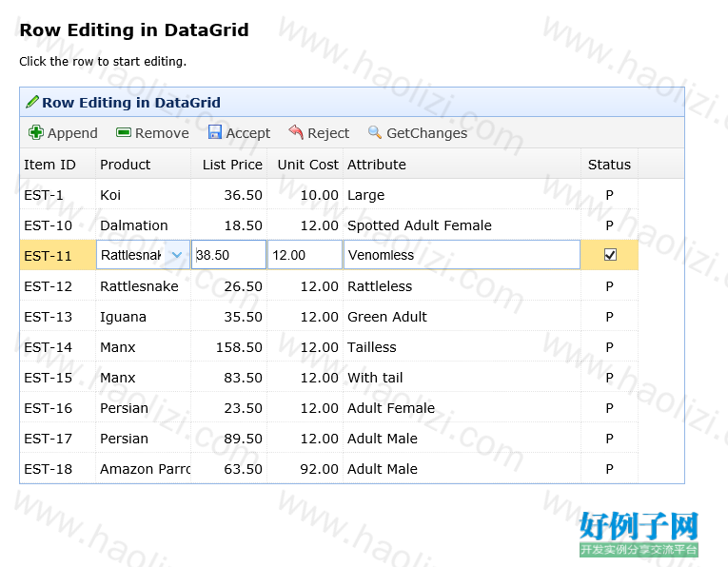Screen dimensions: 728x567
Task: Click the Reject button label
Action: pos(328,133)
